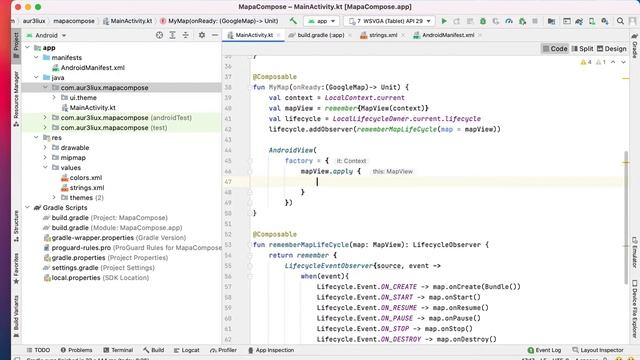Screen dimensions: 640x360
Task: Switch the editor to Split view
Action: [x=582, y=49]
